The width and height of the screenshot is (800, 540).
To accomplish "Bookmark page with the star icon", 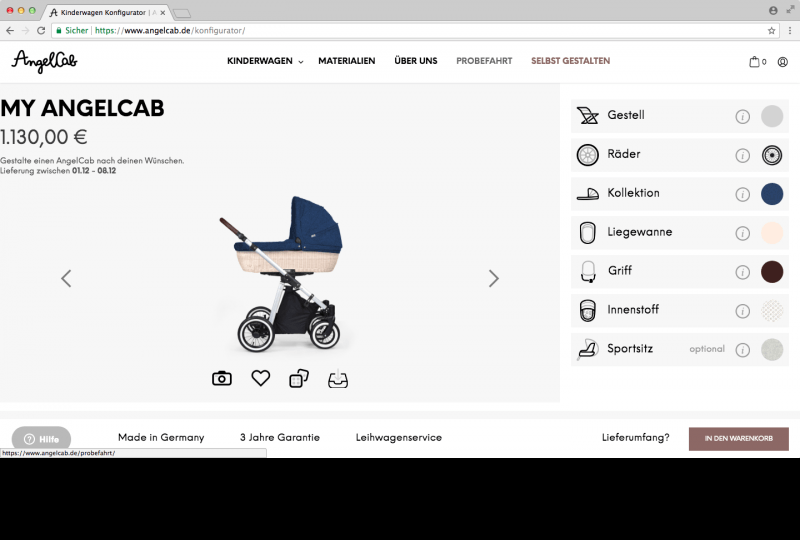I will tap(771, 31).
